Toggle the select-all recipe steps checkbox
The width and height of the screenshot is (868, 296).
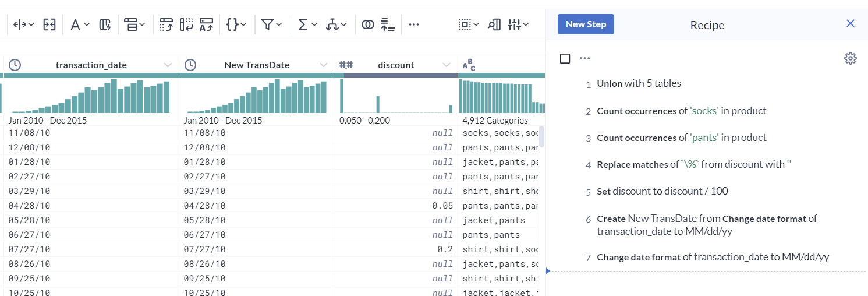565,58
